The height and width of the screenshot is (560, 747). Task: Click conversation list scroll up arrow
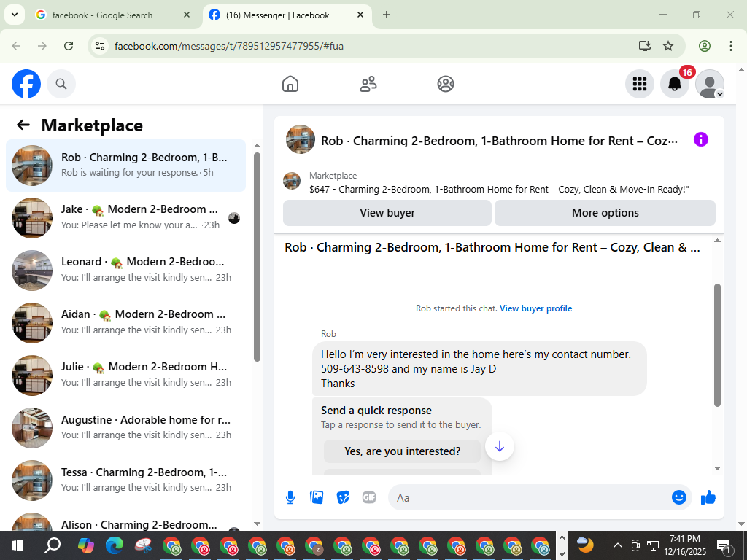click(258, 146)
